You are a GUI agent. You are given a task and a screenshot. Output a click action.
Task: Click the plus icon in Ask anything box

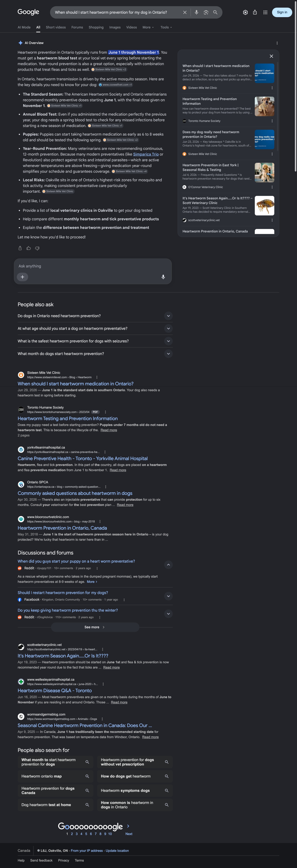[x=23, y=277]
